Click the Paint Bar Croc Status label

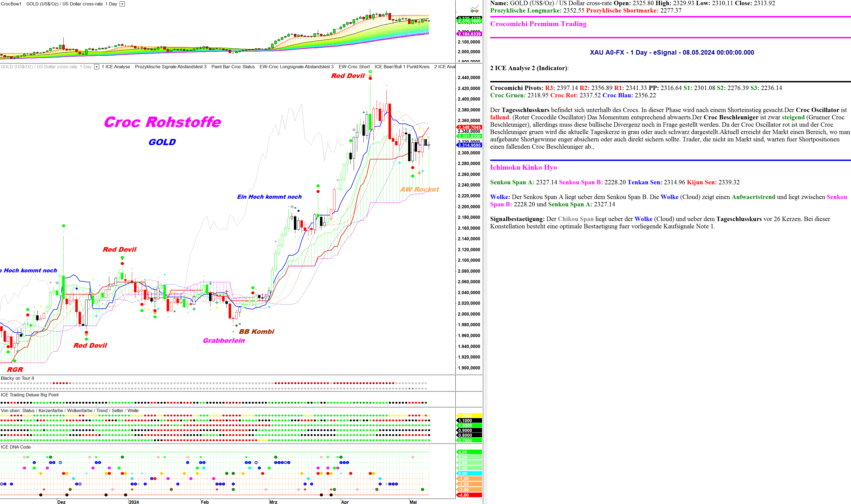(233, 67)
